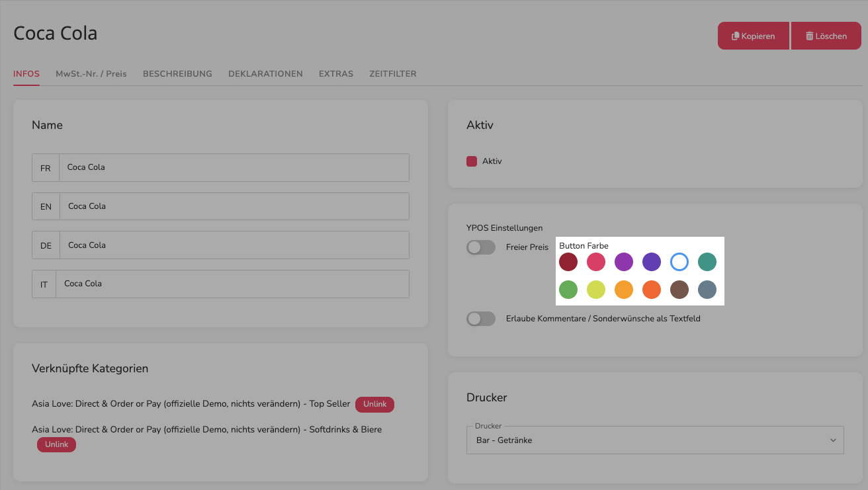Select the ZEITFILTER tab
This screenshot has width=868, height=490.
393,74
